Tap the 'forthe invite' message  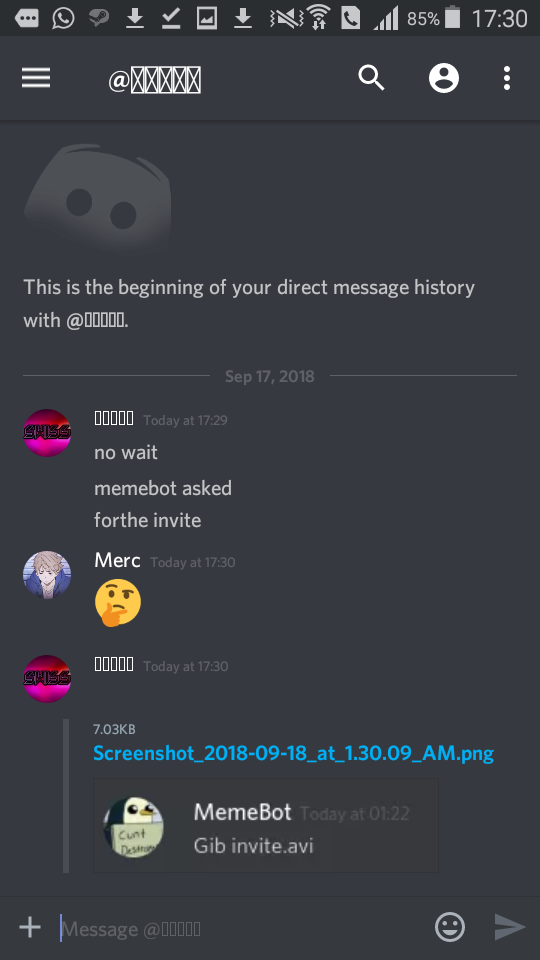(x=148, y=520)
